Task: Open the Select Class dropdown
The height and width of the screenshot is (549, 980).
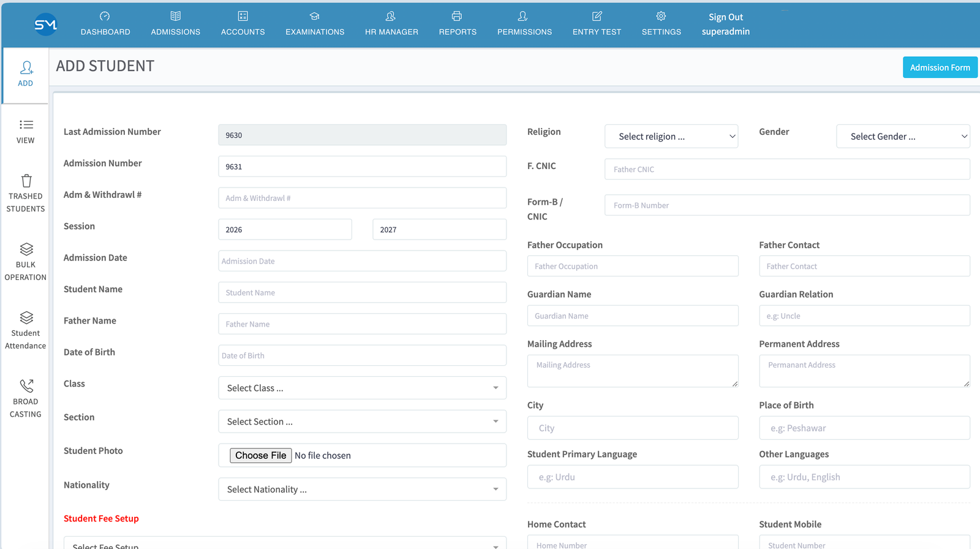Action: 363,388
